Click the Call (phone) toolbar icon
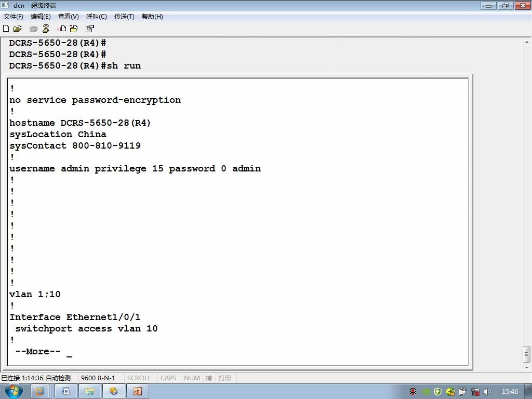The height and width of the screenshot is (399, 532). coord(33,29)
